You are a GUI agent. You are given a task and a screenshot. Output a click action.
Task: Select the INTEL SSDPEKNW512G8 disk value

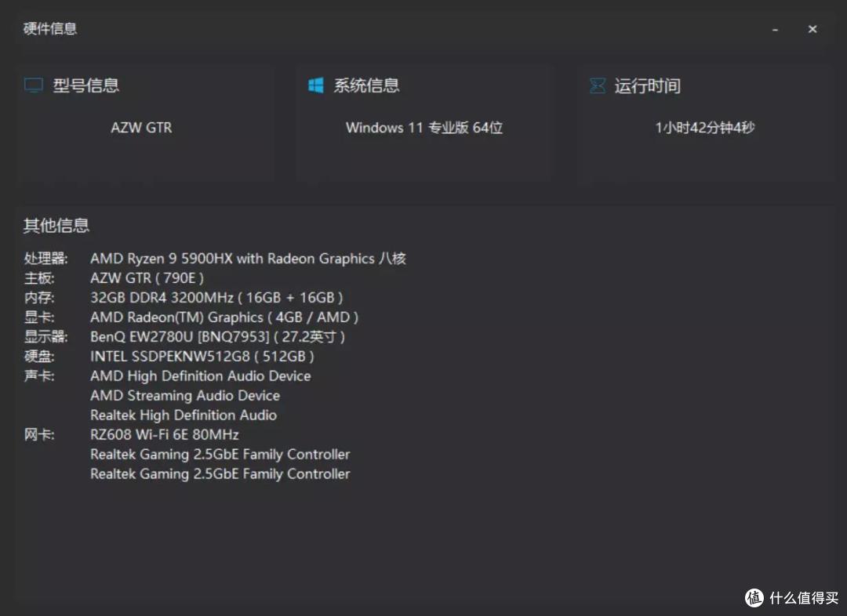point(202,357)
